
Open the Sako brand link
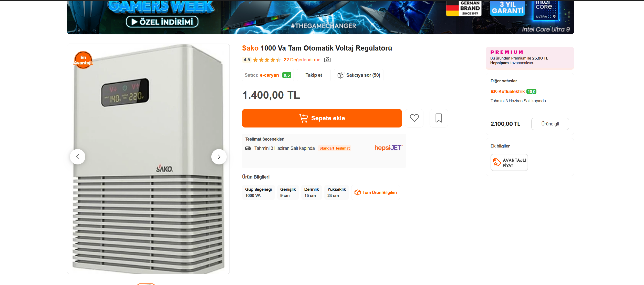pyautogui.click(x=250, y=48)
